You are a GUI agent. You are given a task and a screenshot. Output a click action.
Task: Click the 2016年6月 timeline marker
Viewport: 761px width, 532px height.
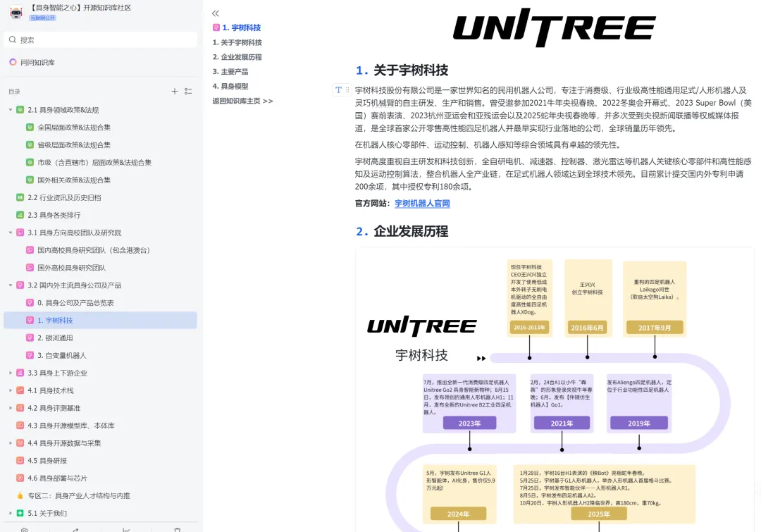click(587, 328)
